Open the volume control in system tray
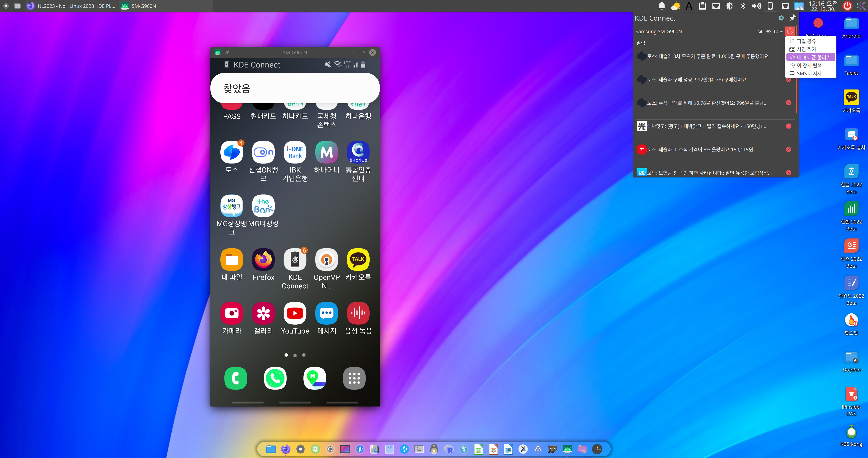Screen dimensions: 868x458 tap(756, 6)
